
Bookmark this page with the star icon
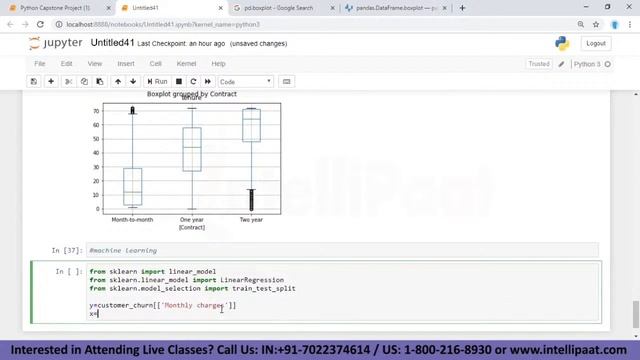596,24
